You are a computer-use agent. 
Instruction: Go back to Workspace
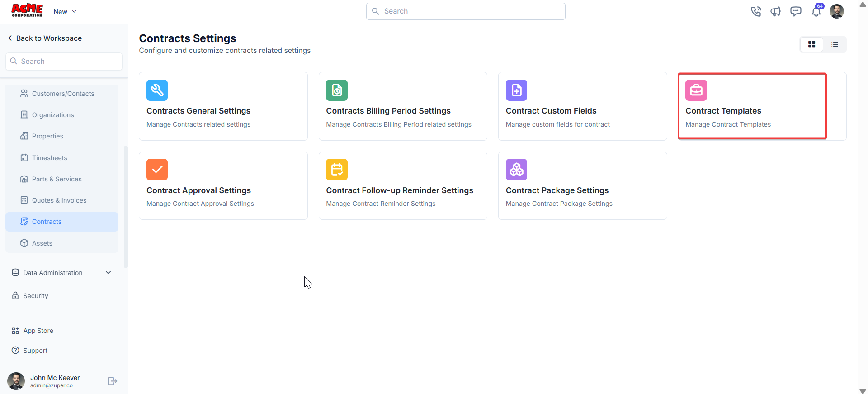point(45,38)
